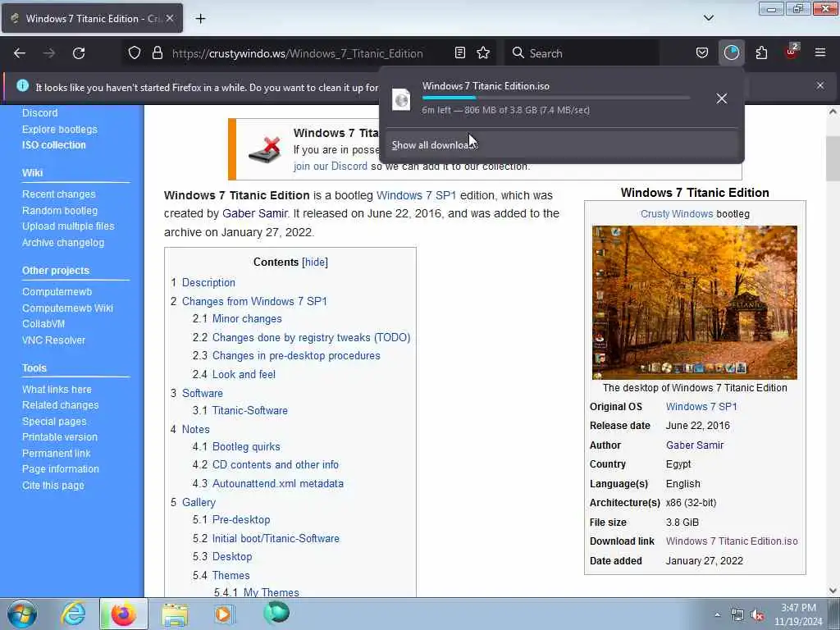The width and height of the screenshot is (840, 630).
Task: Open CollabVM project link
Action: click(x=43, y=324)
